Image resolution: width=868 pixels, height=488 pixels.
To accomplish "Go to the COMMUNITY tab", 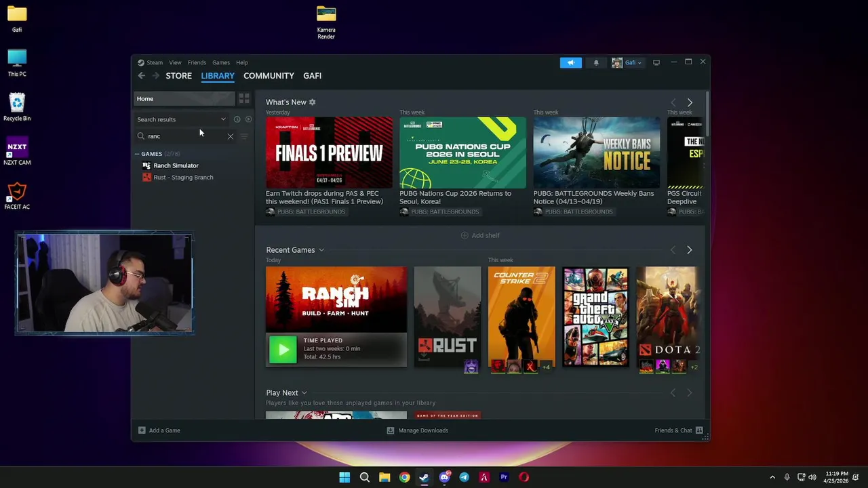I will point(269,76).
